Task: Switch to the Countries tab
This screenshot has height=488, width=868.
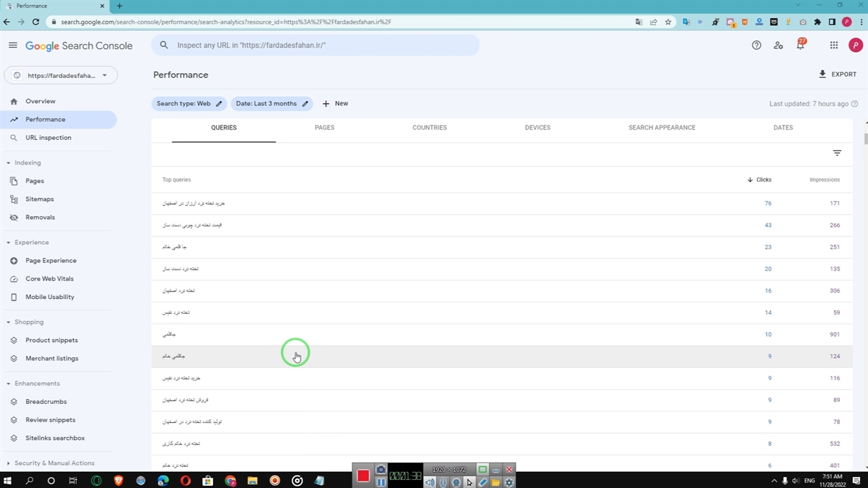Action: (429, 127)
